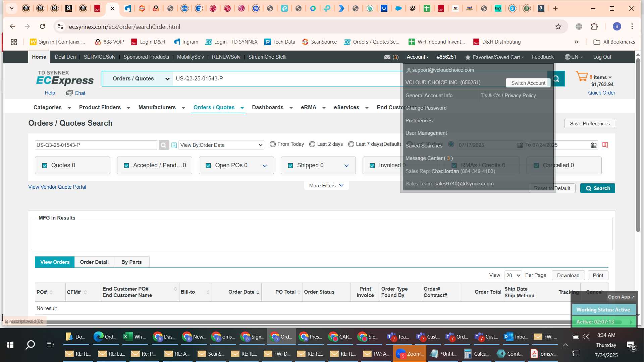The image size is (644, 362).
Task: Click the main search box with US-Q3-25-01543-P
Action: 288,78
